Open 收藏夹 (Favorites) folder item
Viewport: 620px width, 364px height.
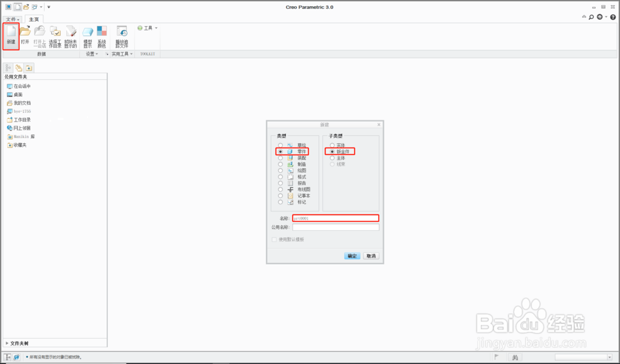pyautogui.click(x=17, y=145)
